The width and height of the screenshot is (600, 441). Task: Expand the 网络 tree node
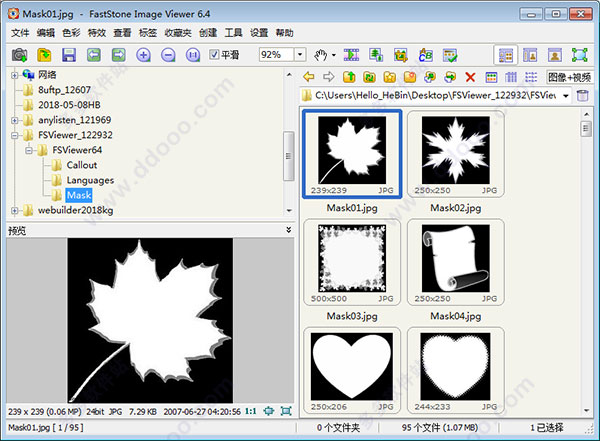tap(14, 75)
